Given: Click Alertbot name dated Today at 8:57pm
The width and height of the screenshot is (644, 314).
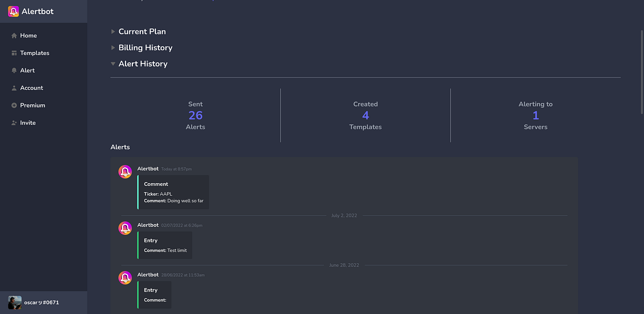Looking at the screenshot, I should (x=148, y=169).
